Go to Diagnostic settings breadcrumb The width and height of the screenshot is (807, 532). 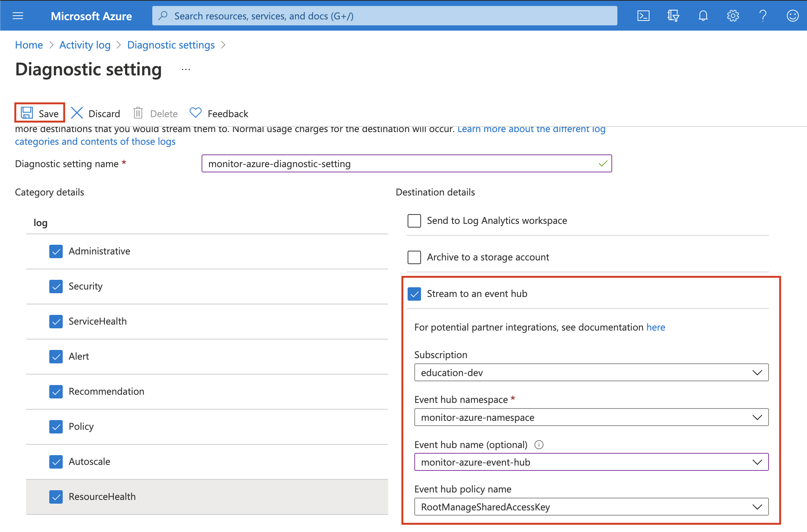[171, 45]
